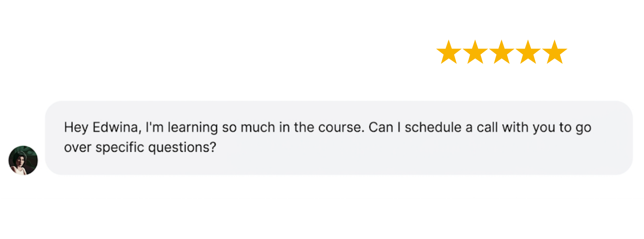Click the word "much" in the message
Image resolution: width=644 pixels, height=239 pixels.
258,128
